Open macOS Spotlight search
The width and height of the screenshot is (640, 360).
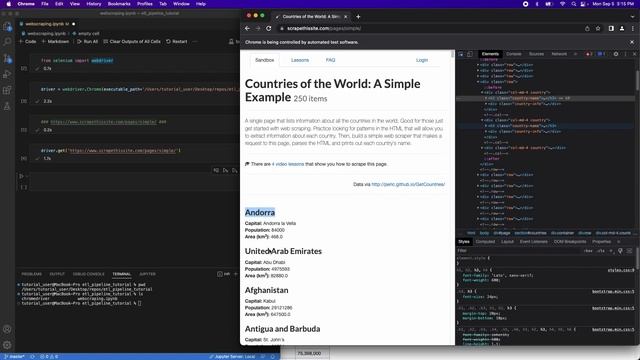tap(573, 4)
